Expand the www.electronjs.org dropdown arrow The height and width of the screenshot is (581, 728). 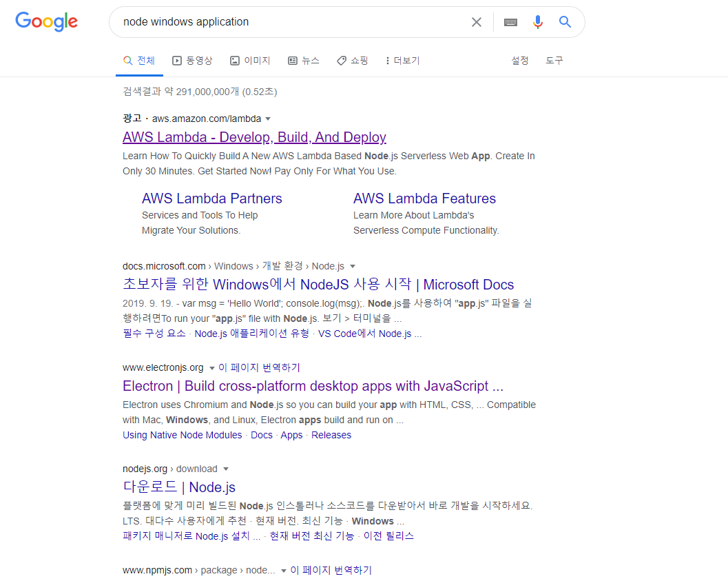coord(212,368)
